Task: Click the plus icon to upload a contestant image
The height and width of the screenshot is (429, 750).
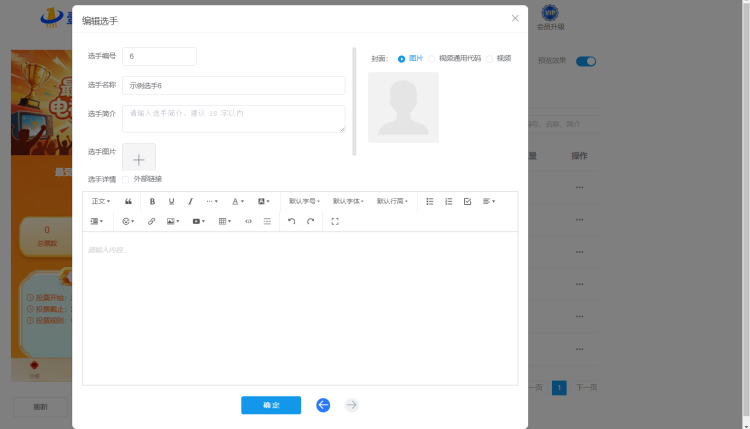Action: pyautogui.click(x=139, y=158)
